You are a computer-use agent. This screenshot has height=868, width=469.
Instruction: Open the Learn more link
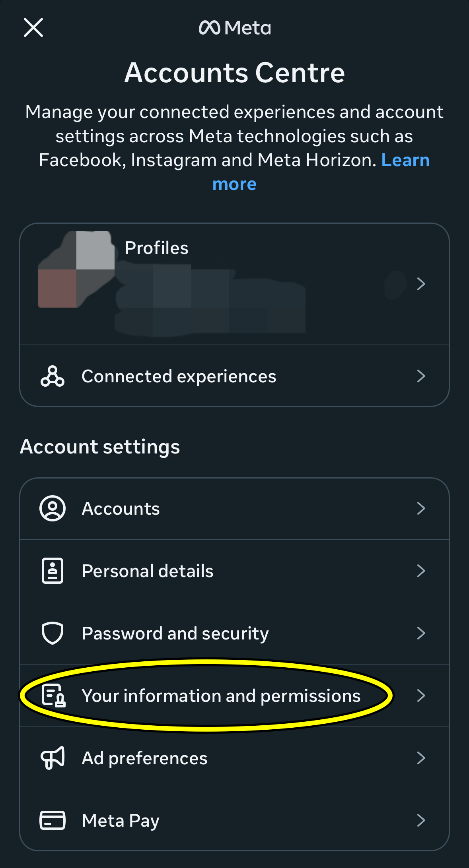(321, 172)
